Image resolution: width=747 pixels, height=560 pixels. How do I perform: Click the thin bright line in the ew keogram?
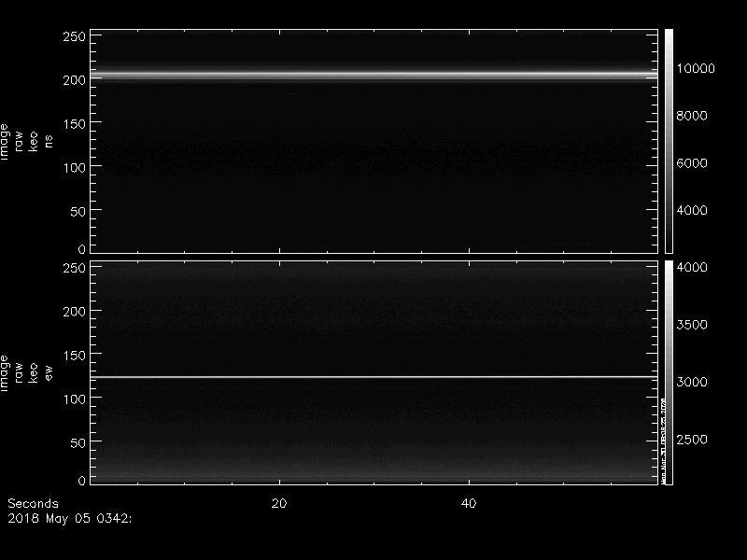373,377
